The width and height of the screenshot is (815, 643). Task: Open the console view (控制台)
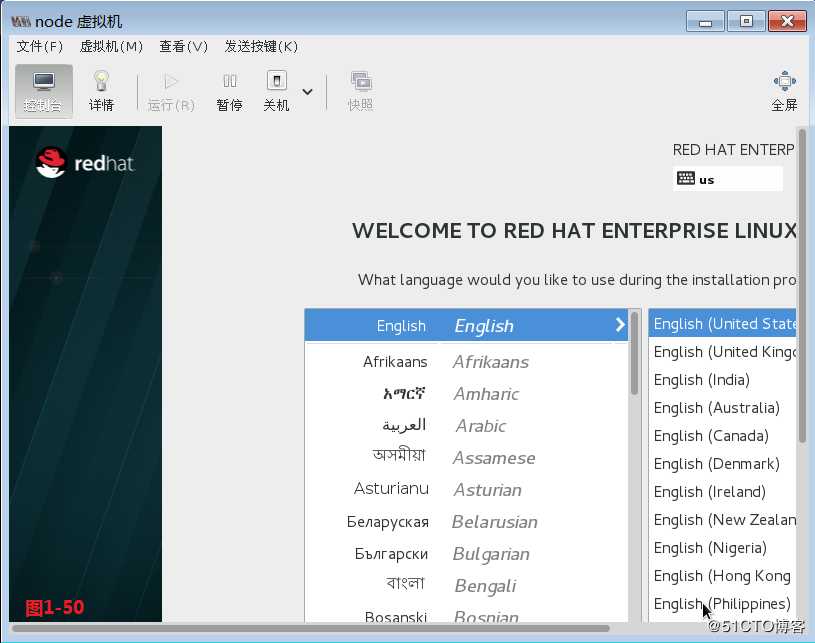pyautogui.click(x=43, y=91)
